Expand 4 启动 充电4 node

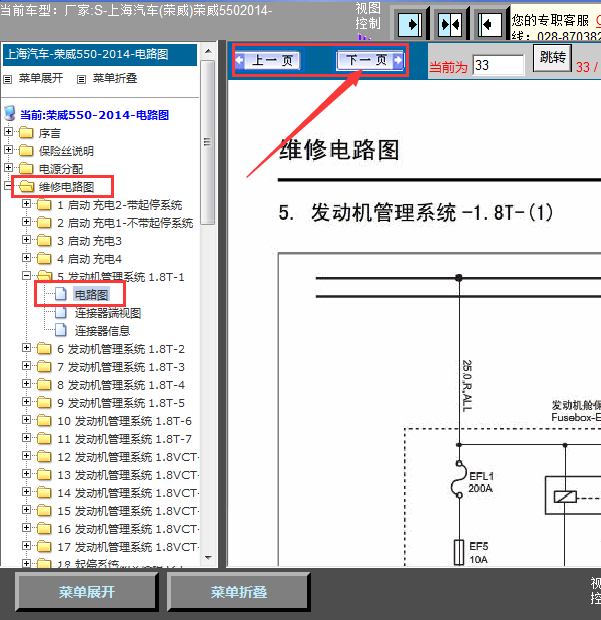coord(26,258)
